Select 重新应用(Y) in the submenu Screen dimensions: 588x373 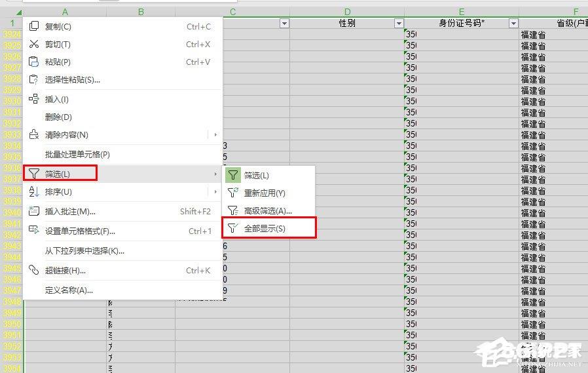[269, 193]
